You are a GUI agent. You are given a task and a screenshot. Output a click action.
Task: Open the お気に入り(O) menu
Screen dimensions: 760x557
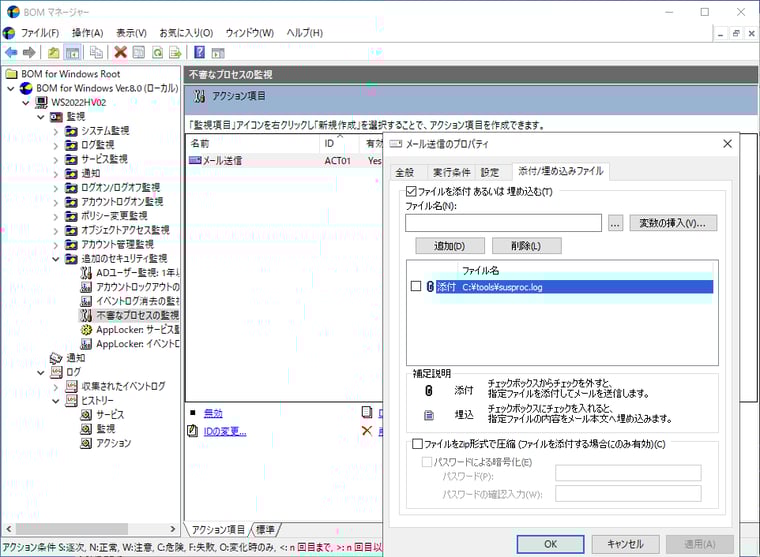tap(186, 32)
